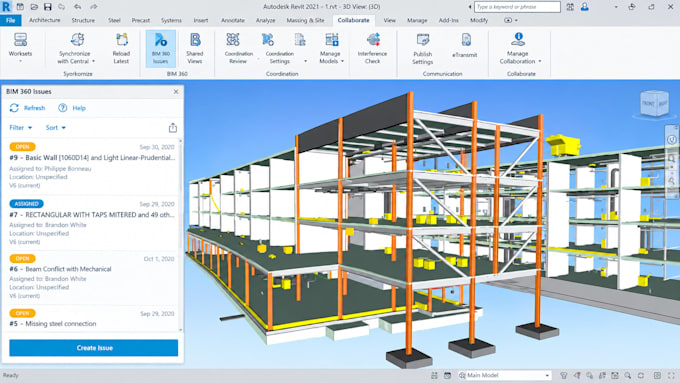The width and height of the screenshot is (680, 383).
Task: Click the Manage Collaboration icon
Action: (x=518, y=40)
